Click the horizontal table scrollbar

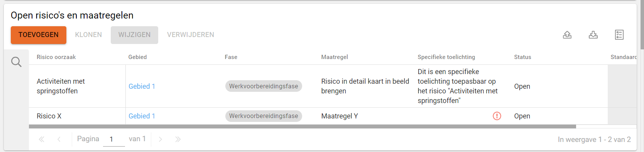[303, 127]
